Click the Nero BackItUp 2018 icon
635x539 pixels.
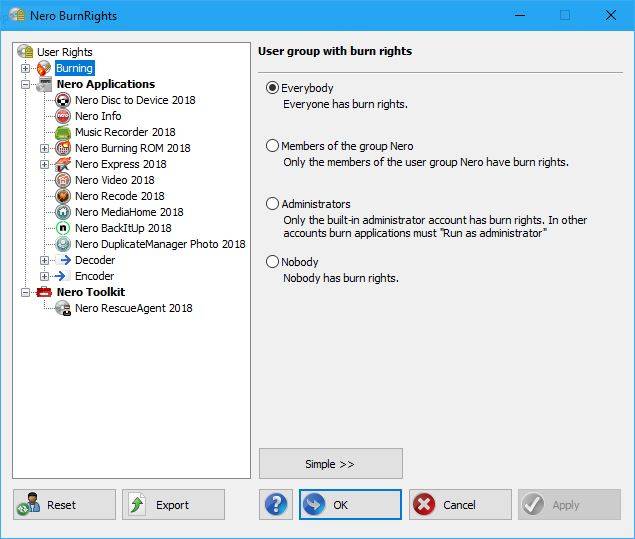[63, 228]
